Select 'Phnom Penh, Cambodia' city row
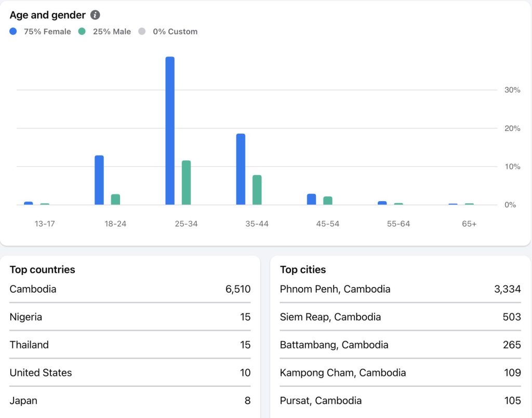The width and height of the screenshot is (532, 418). (x=401, y=289)
